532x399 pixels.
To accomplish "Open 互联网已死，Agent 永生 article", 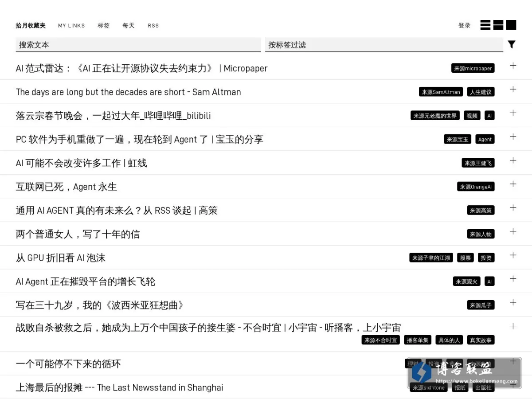I will click(x=66, y=187).
